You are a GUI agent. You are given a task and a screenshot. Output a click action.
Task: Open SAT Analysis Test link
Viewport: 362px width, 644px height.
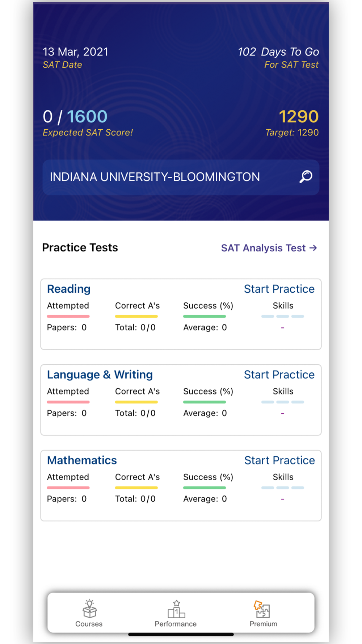[269, 248]
